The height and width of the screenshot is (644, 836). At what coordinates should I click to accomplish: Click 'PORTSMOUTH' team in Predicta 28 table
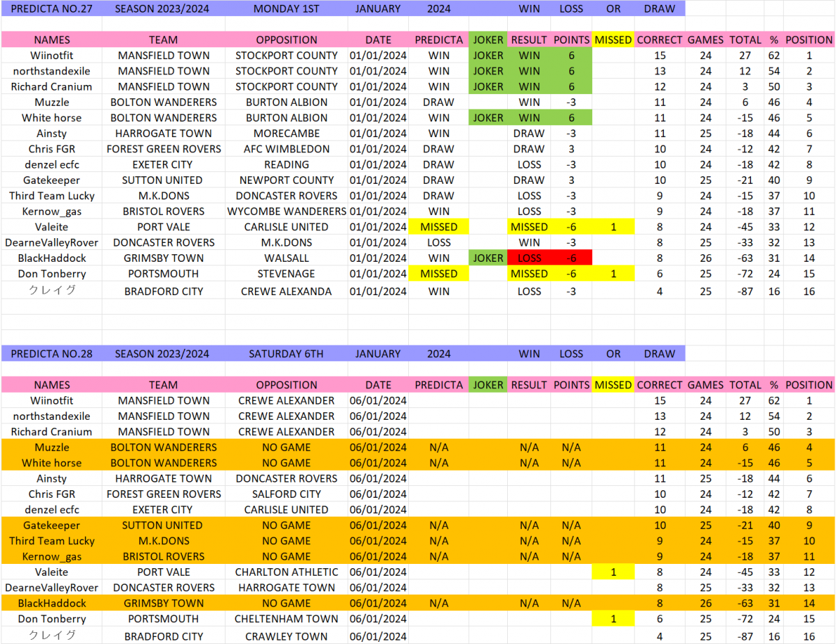click(164, 619)
